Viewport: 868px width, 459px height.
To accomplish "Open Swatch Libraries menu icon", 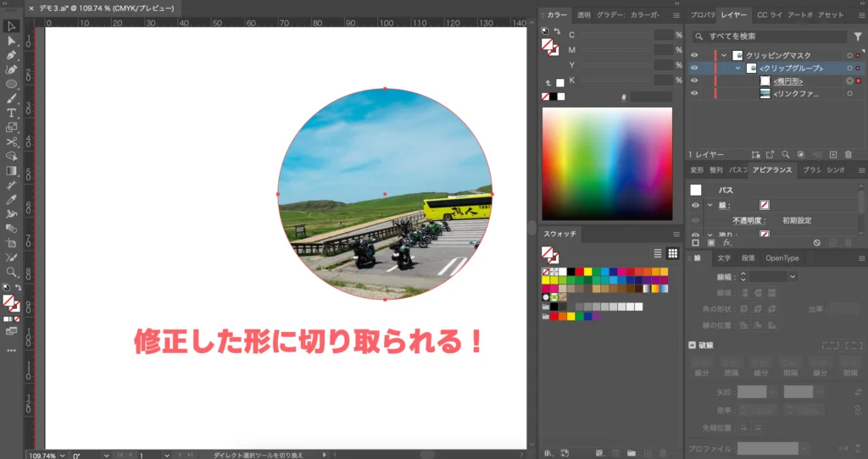I will (x=548, y=453).
